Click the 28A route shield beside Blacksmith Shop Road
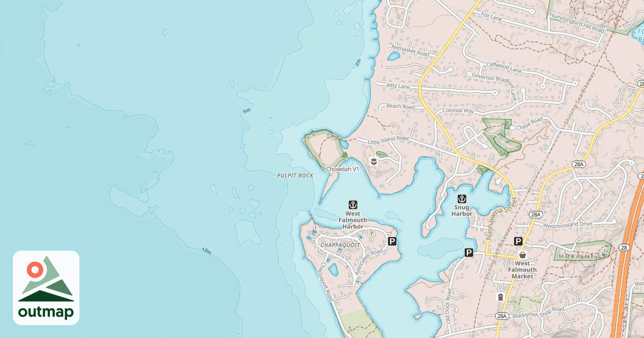This screenshot has width=644, height=338. point(501,316)
